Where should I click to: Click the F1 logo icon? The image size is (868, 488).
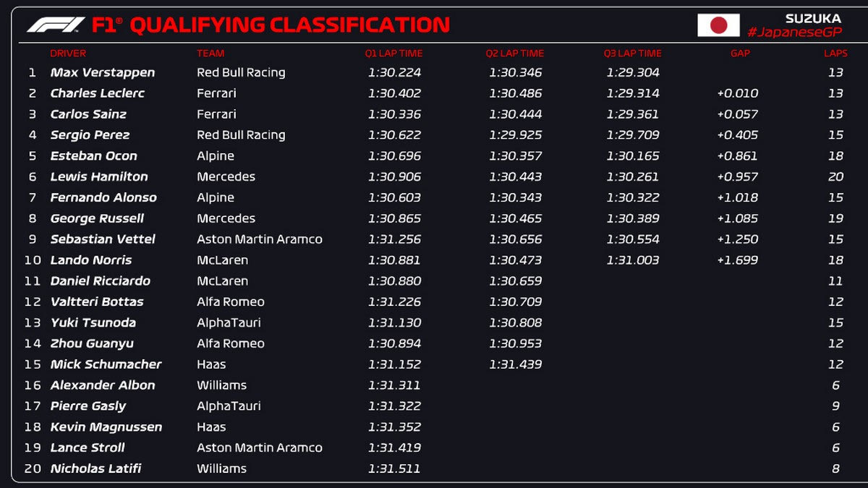pos(55,25)
